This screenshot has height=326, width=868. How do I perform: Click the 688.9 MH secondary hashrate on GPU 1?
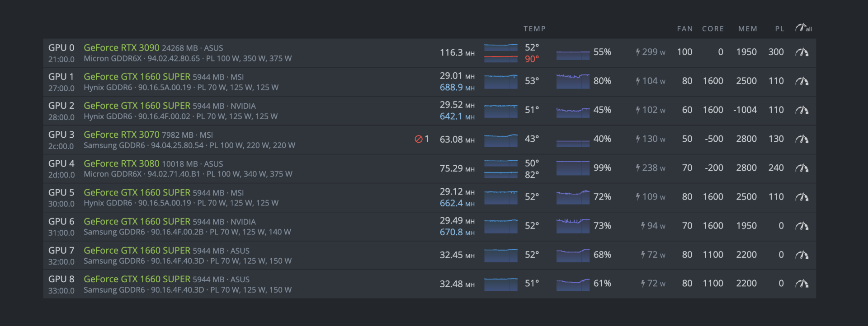pos(457,88)
